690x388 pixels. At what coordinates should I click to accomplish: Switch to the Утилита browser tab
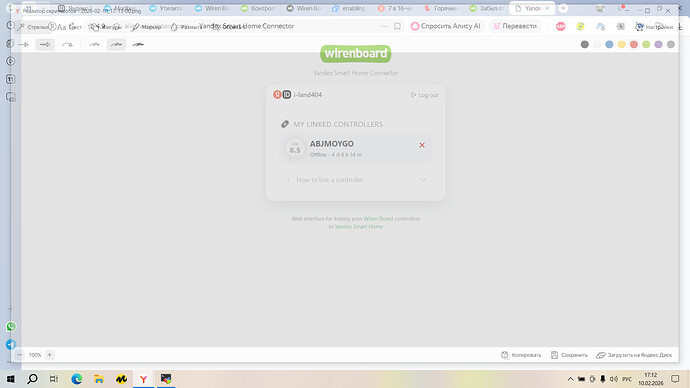[165, 8]
